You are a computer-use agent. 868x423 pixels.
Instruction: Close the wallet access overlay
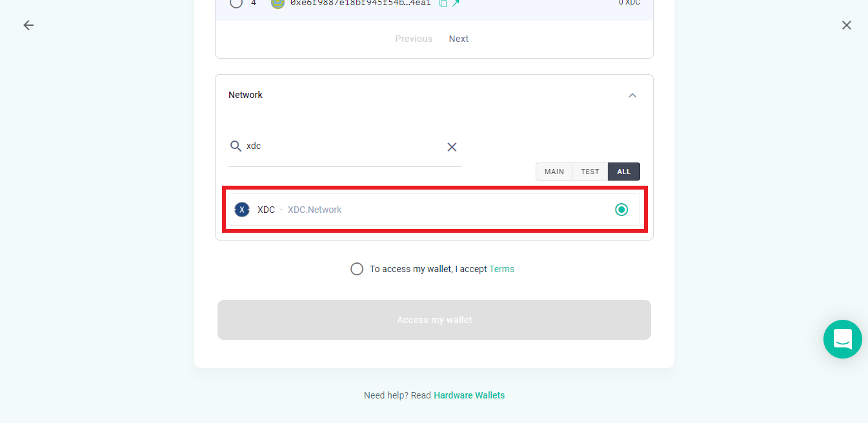tap(847, 25)
